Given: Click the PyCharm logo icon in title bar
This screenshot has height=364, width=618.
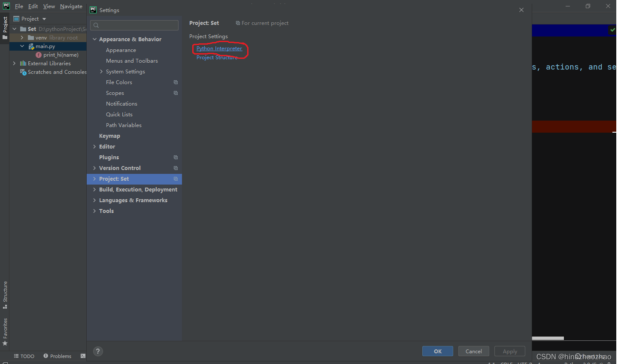Looking at the screenshot, I should [6, 6].
